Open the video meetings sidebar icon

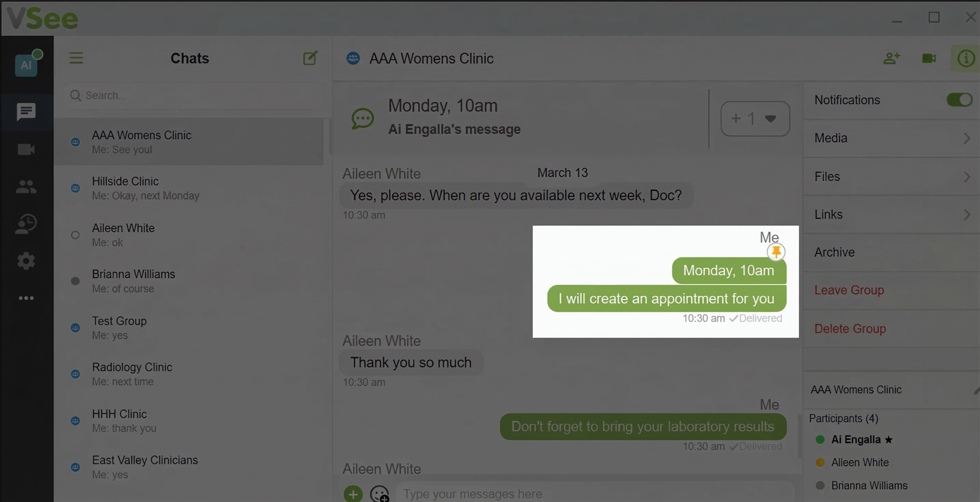coord(26,149)
